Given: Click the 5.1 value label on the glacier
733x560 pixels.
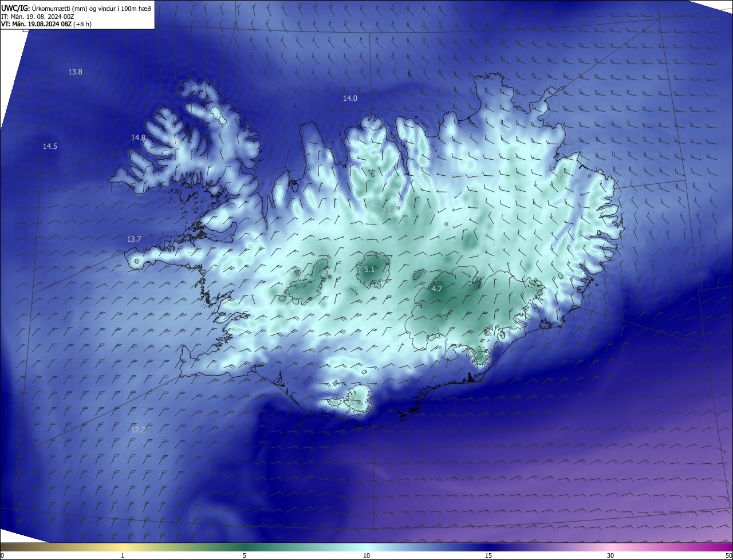Looking at the screenshot, I should click(x=369, y=270).
